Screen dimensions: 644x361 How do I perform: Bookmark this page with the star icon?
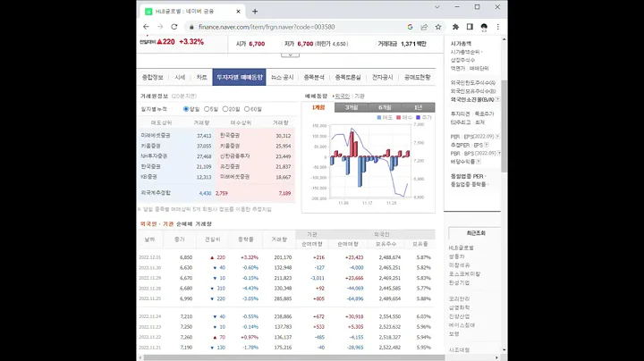tap(438, 27)
